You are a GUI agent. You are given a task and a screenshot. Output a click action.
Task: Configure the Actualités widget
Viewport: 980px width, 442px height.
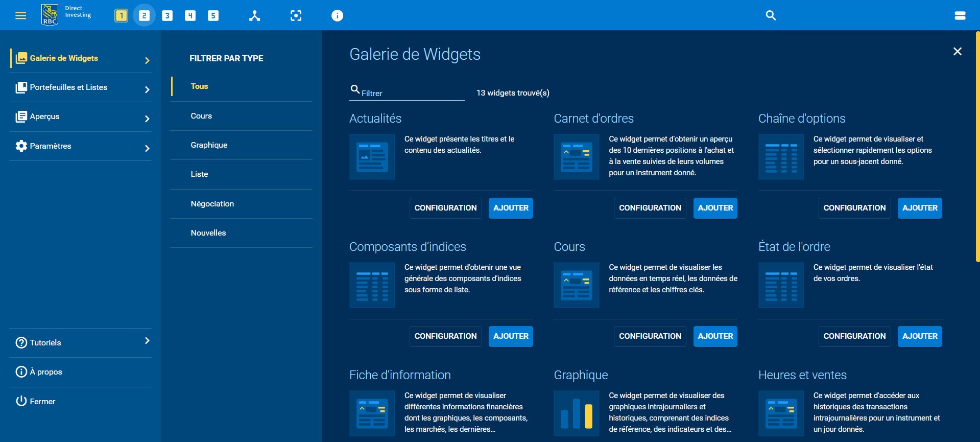[x=446, y=208]
